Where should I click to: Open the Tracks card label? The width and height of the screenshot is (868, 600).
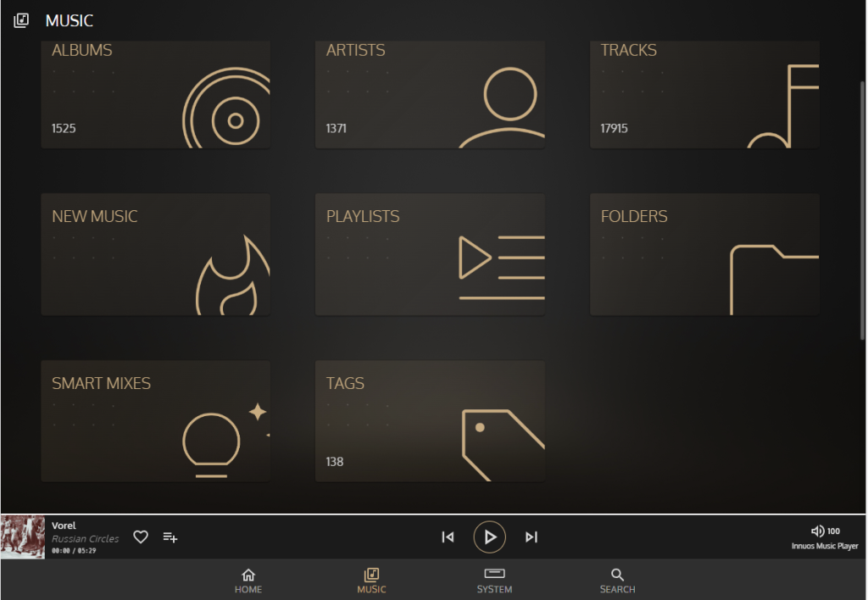click(x=628, y=50)
